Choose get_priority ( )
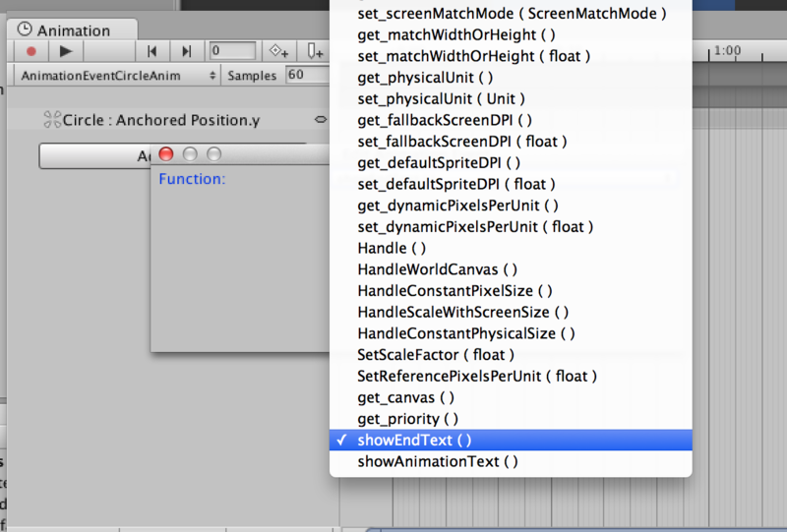The image size is (787, 532). tap(511, 419)
